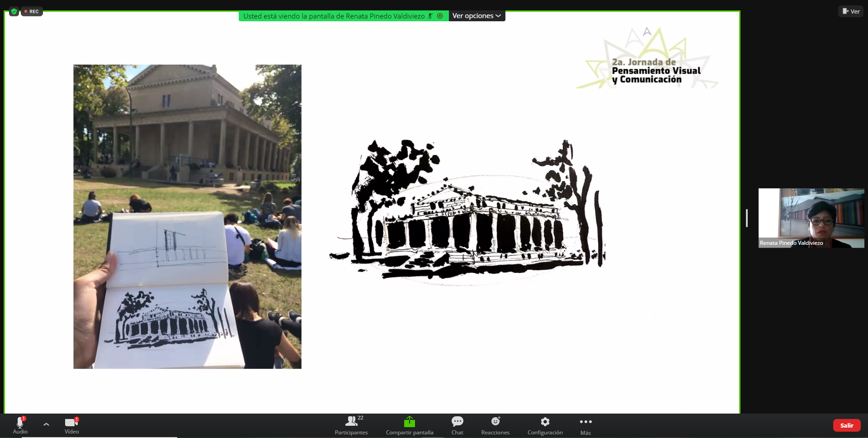Click the muted mic icon in share banner
Viewport: 868px width, 438px height.
click(x=430, y=16)
